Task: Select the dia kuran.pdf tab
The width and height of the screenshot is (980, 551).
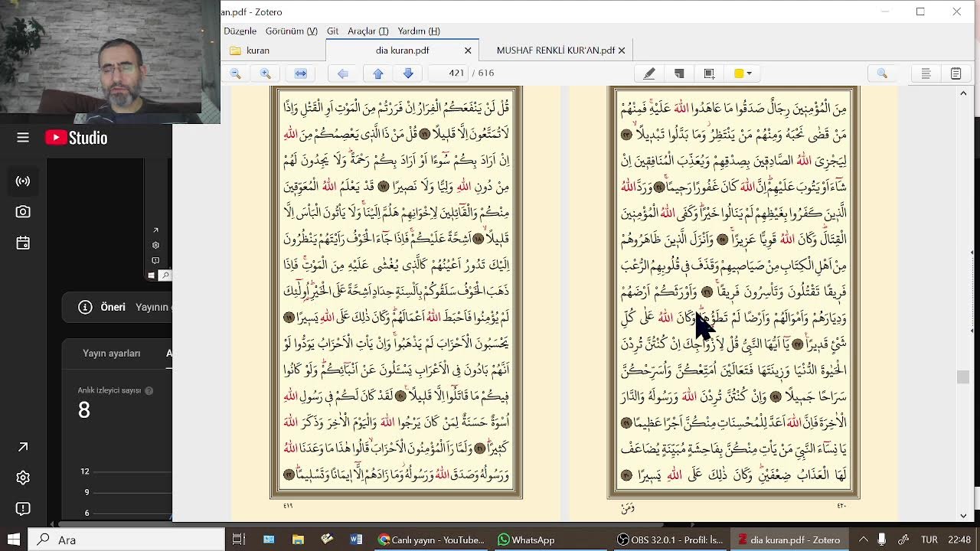Action: 402,51
